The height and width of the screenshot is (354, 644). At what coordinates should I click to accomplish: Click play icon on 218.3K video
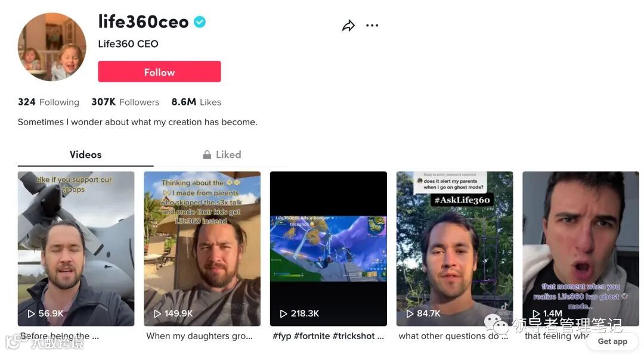pos(283,313)
